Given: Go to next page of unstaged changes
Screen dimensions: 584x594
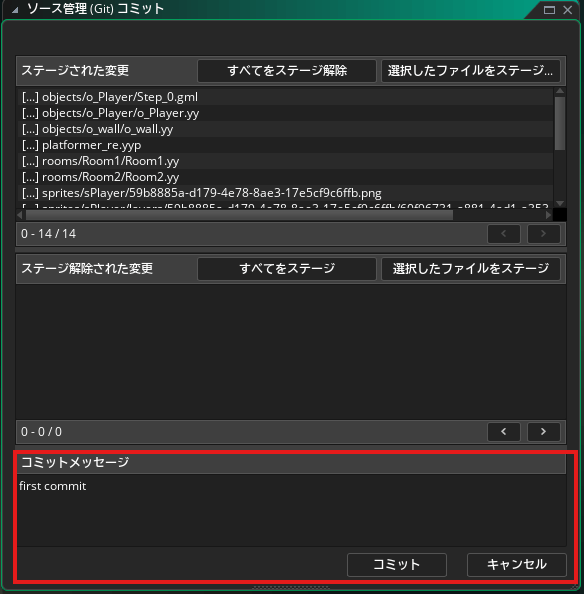Looking at the screenshot, I should [x=543, y=431].
